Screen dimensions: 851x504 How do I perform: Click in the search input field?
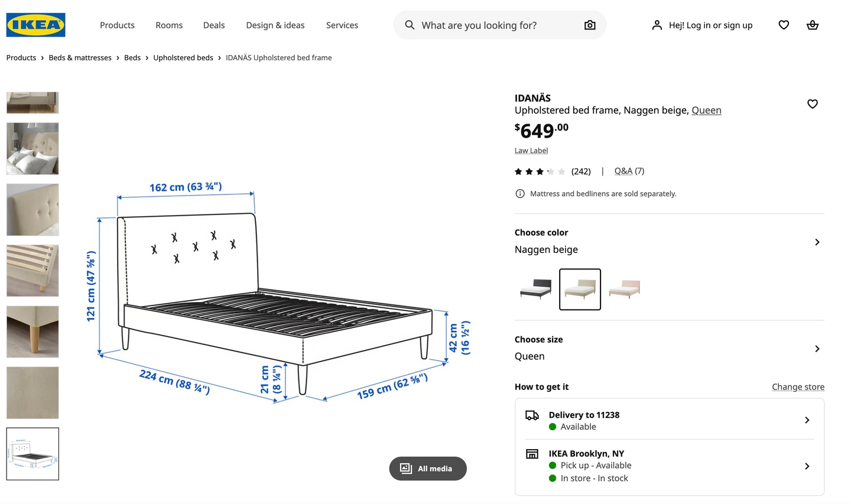click(x=496, y=25)
